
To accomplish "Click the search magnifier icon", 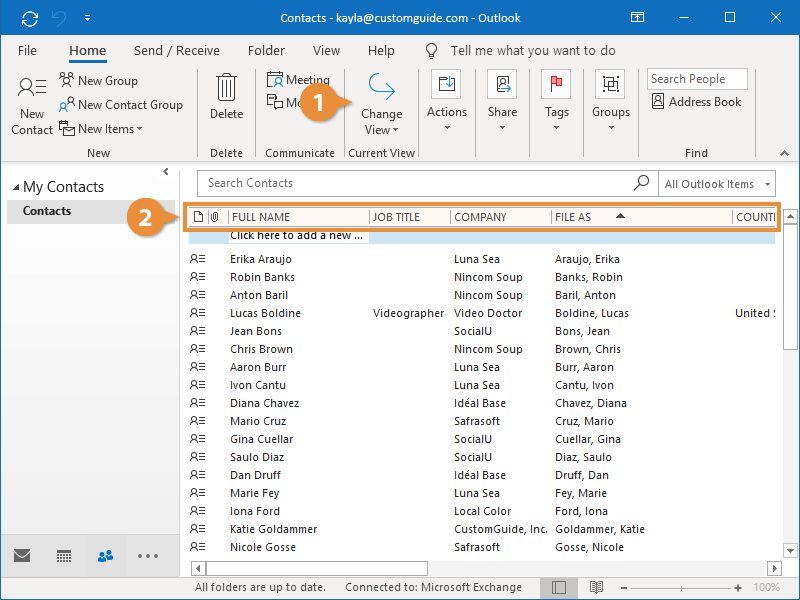I will point(641,183).
